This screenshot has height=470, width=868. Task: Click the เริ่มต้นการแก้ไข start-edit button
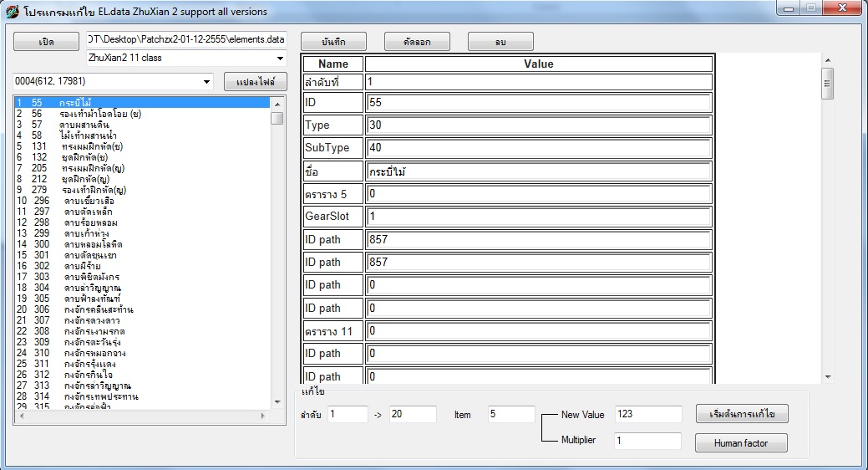tap(742, 414)
